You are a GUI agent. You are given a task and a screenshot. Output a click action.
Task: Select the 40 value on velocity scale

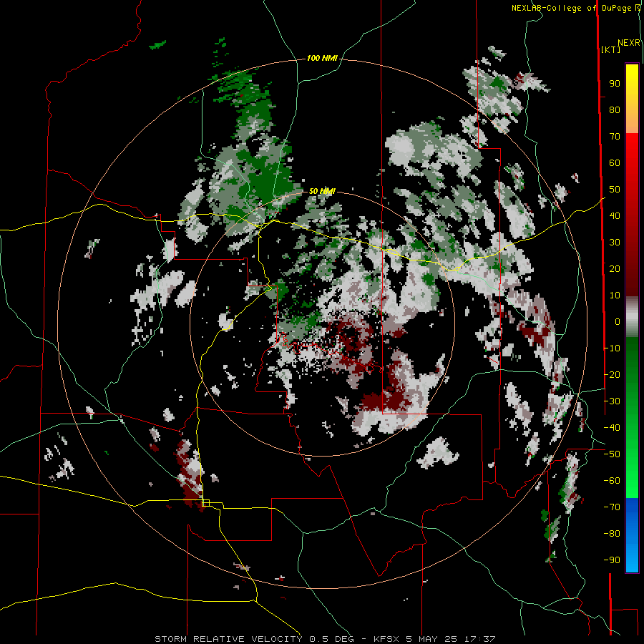click(615, 216)
